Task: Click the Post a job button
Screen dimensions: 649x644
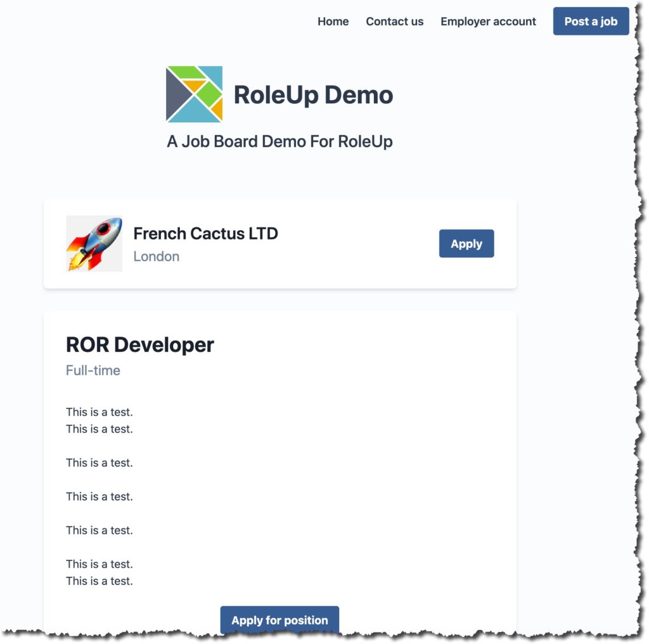Action: click(591, 21)
